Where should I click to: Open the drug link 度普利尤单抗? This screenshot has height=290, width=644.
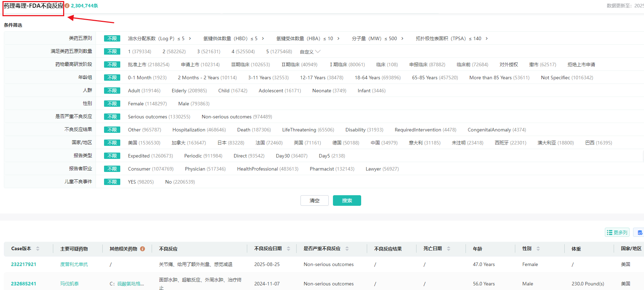pos(74,264)
